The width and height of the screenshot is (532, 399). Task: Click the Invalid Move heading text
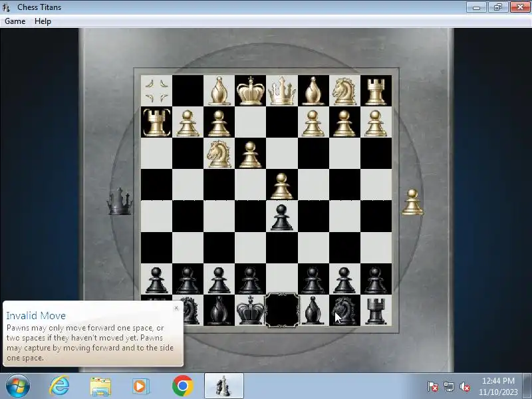(x=36, y=315)
